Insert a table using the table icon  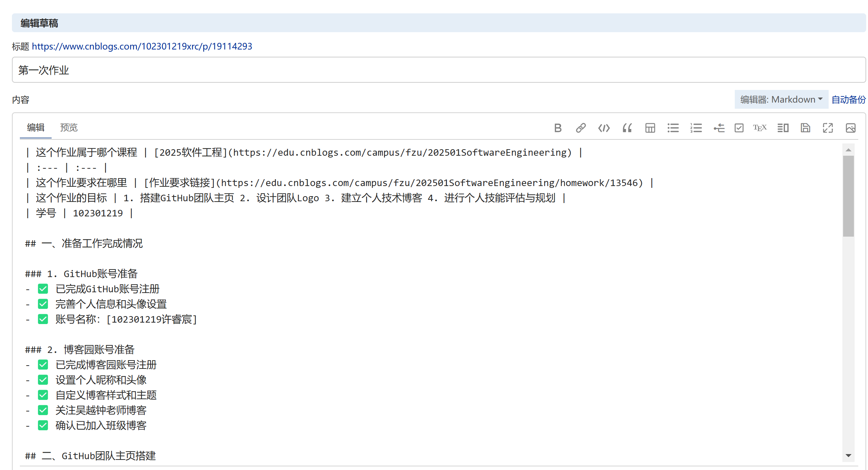(x=650, y=128)
